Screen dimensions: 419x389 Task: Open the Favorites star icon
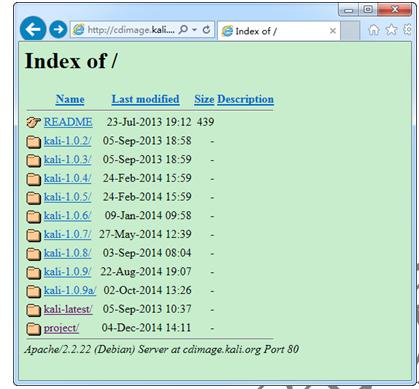click(x=391, y=30)
